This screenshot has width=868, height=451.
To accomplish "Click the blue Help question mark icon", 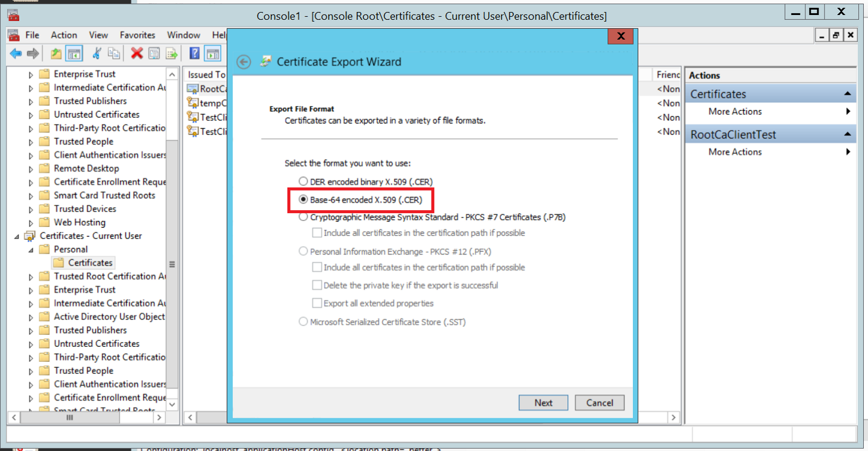I will [194, 54].
